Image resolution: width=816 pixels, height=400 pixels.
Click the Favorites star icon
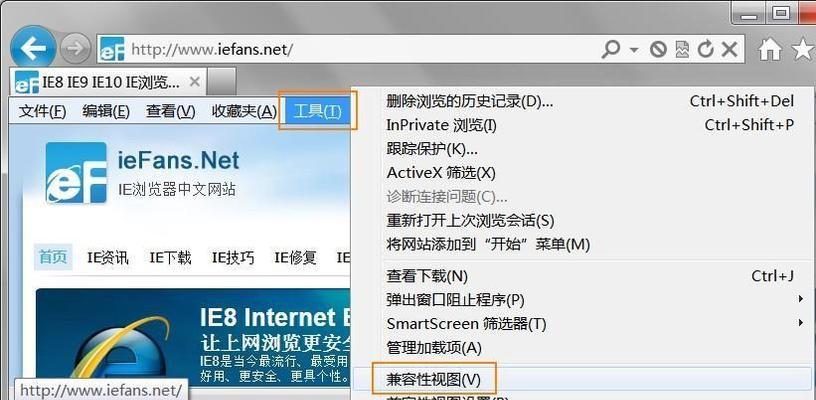tap(804, 49)
